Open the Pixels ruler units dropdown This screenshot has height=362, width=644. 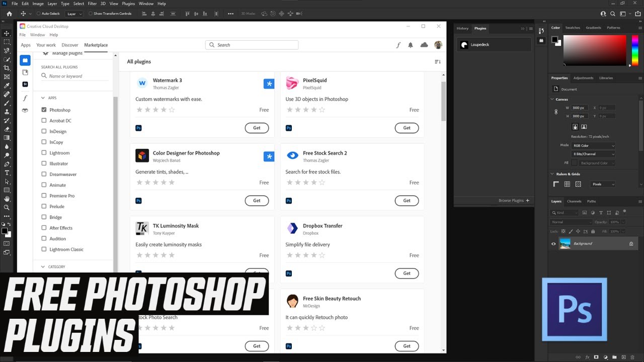[603, 185]
